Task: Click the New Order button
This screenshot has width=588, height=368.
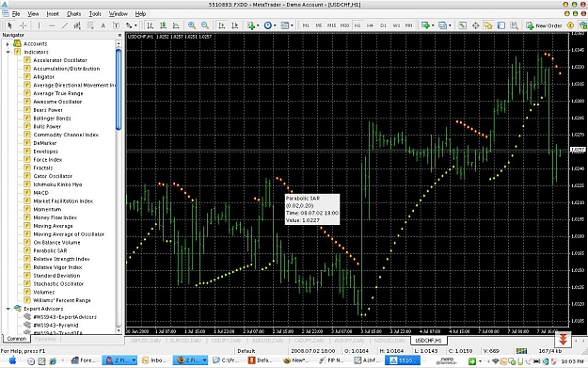Action: pos(544,25)
